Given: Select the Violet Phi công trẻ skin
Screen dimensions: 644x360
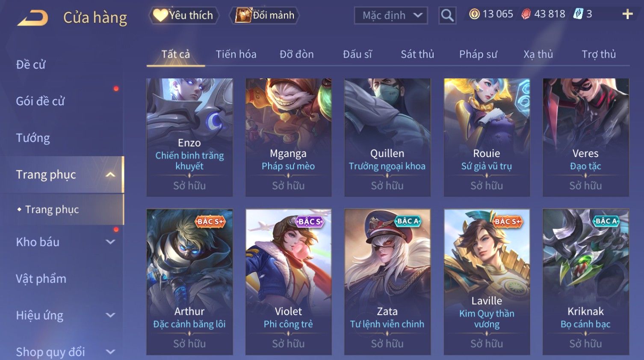Looking at the screenshot, I should tap(288, 282).
